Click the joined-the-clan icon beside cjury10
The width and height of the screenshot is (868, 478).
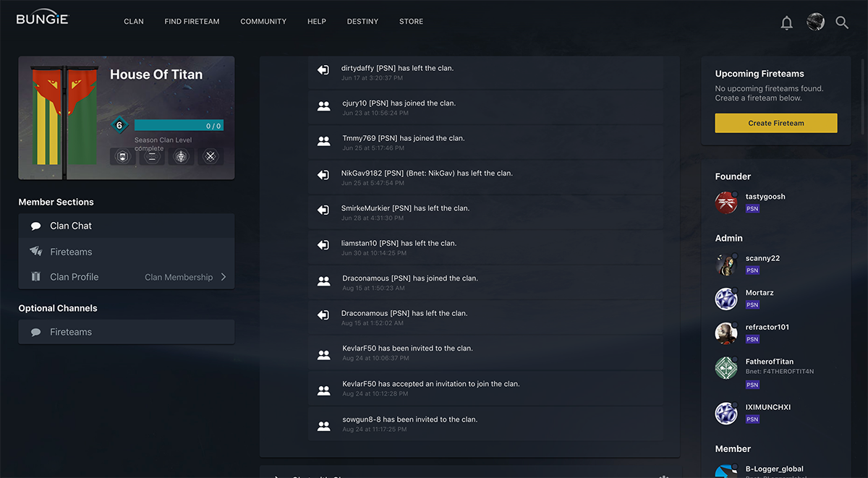coord(323,106)
